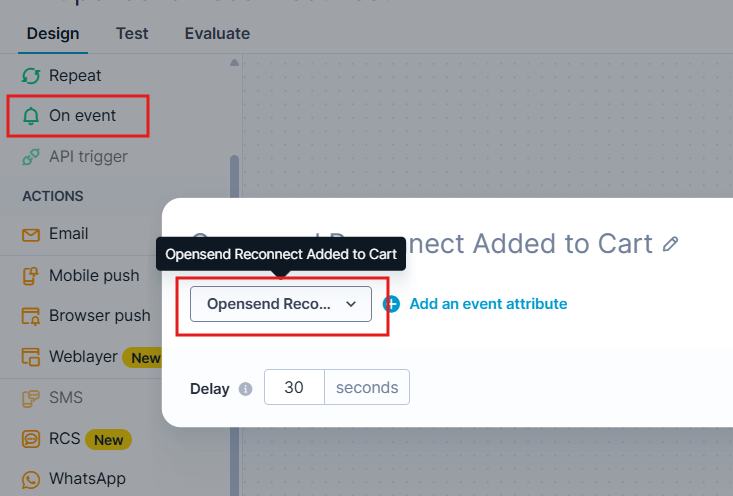The image size is (733, 496).
Task: Edit the node title with pencil icon
Action: click(x=671, y=243)
